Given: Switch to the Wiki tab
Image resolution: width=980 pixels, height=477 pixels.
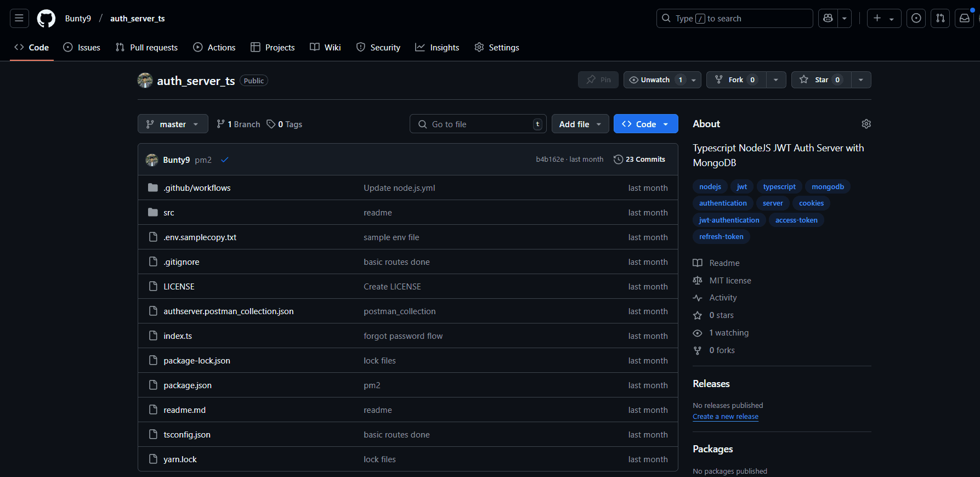Looking at the screenshot, I should [x=325, y=48].
